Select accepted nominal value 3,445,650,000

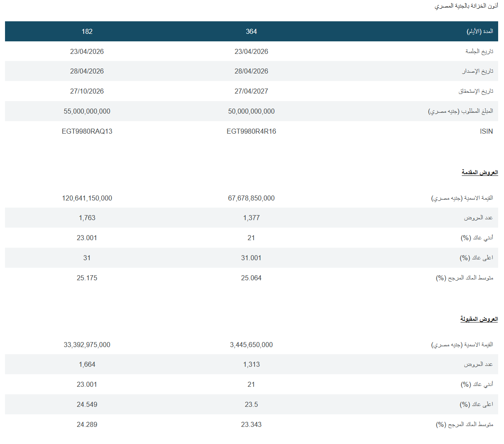point(251,345)
